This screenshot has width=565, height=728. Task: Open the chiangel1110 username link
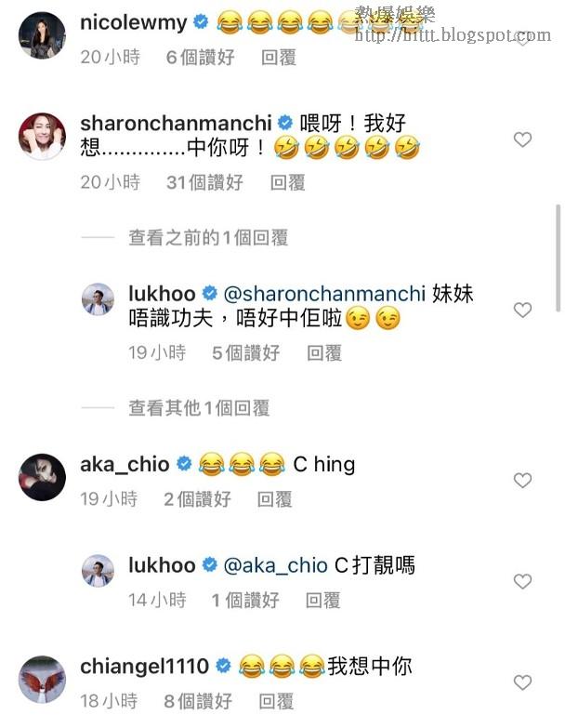click(144, 667)
